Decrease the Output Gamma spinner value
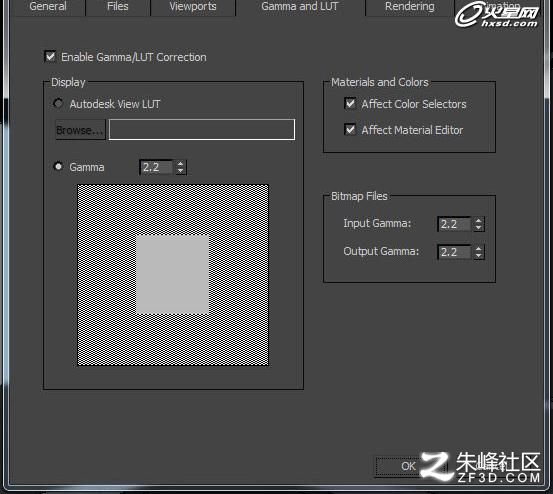This screenshot has width=553, height=494. 478,255
